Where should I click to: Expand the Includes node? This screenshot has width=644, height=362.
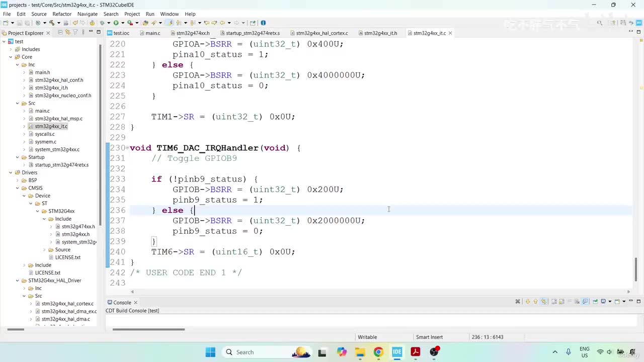11,49
